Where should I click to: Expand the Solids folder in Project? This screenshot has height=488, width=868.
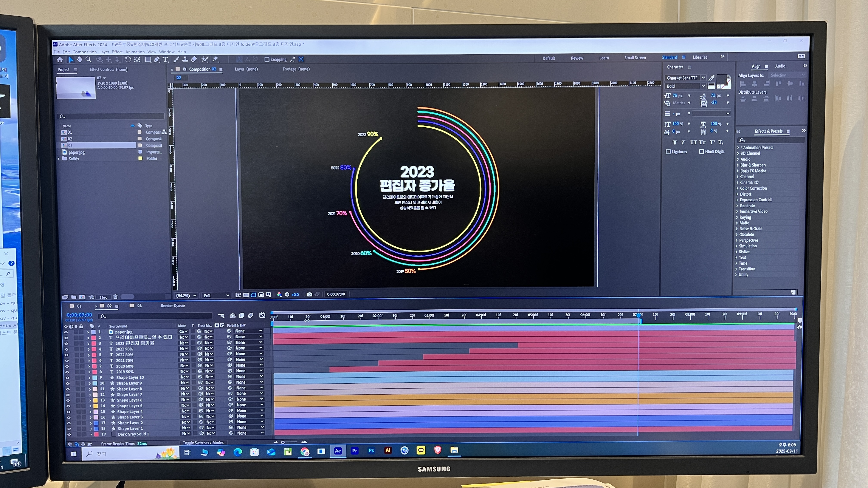(x=58, y=159)
